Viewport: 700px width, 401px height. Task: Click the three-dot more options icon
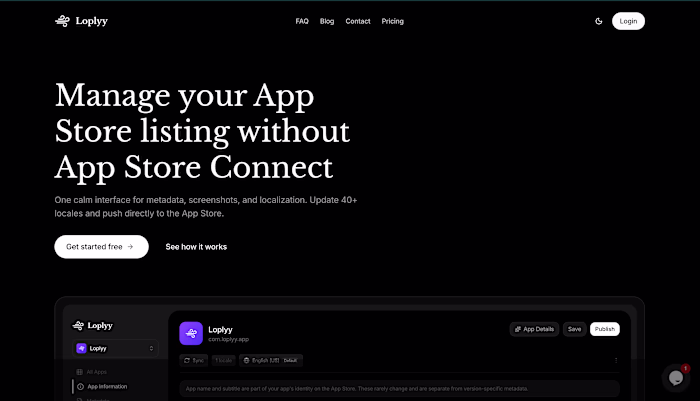pyautogui.click(x=616, y=360)
